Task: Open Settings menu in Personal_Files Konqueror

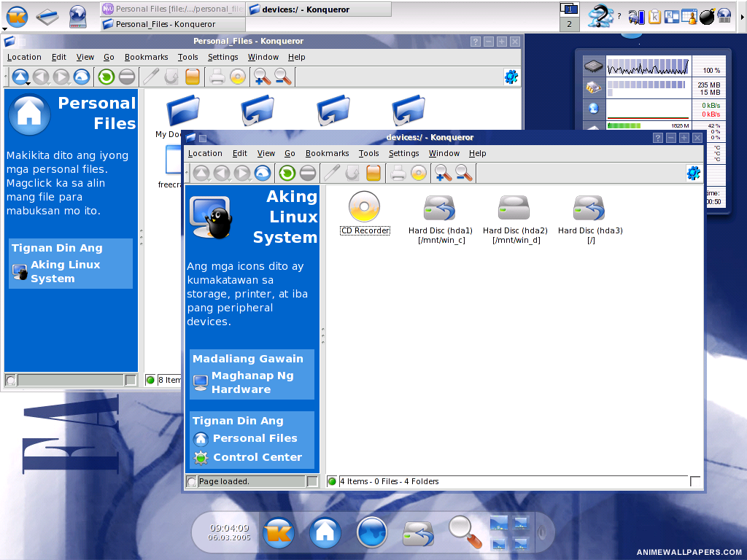Action: point(222,57)
